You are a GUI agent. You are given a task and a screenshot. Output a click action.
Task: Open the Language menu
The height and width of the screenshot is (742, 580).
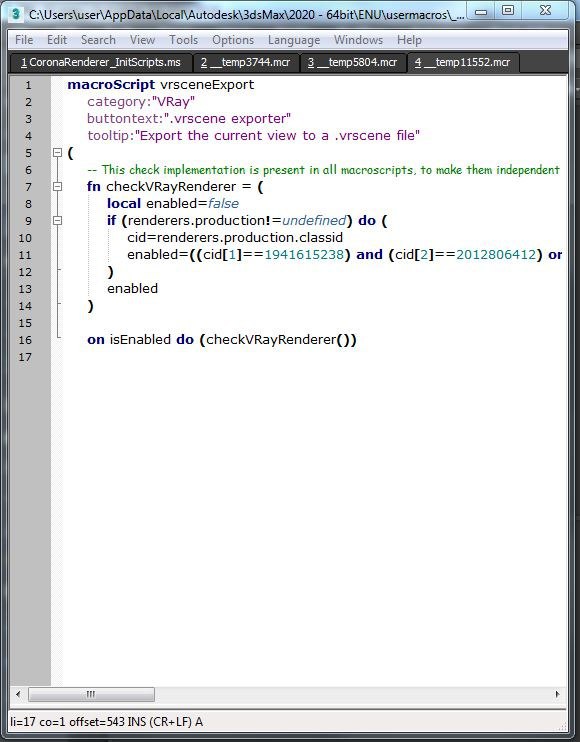pyautogui.click(x=294, y=40)
